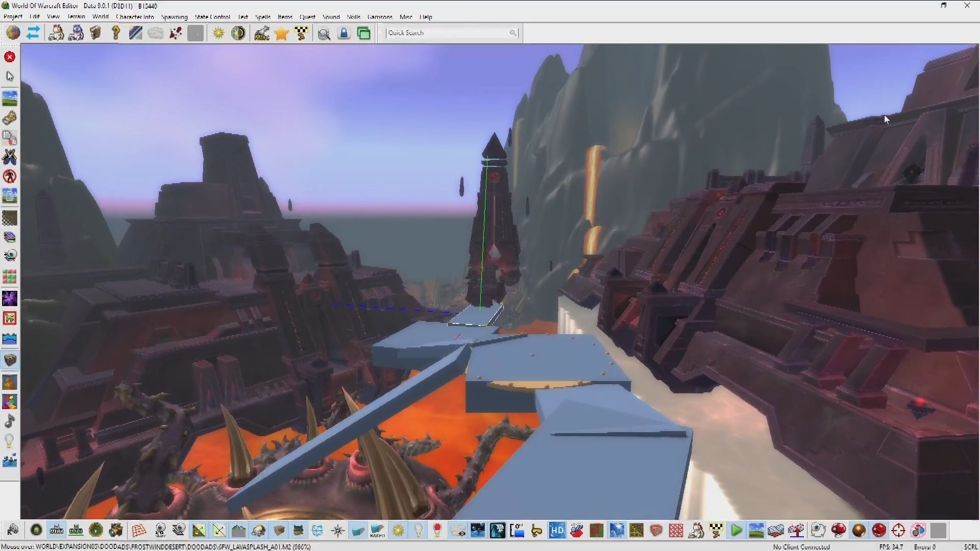
Task: Click the gold star toolbar icon
Action: [281, 34]
